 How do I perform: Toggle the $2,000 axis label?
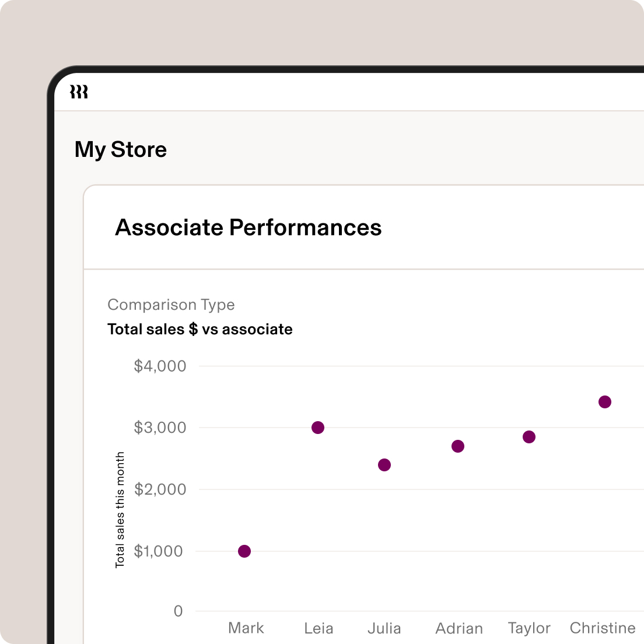click(x=160, y=489)
